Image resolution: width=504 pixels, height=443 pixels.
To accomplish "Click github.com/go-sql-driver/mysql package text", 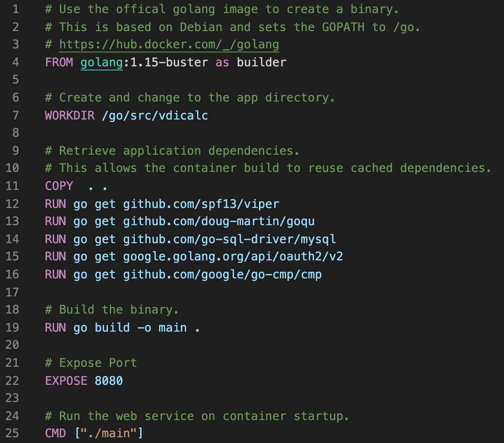I will (x=229, y=239).
